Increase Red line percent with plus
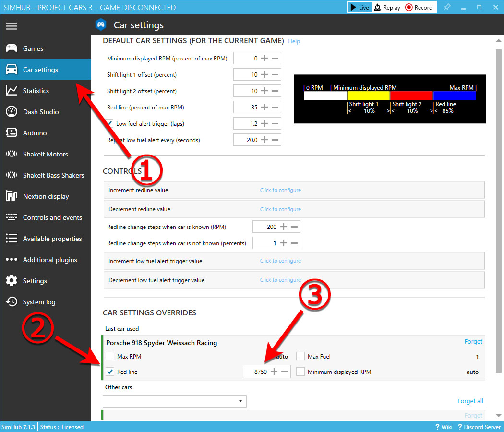This screenshot has width=504, height=432. pos(264,108)
